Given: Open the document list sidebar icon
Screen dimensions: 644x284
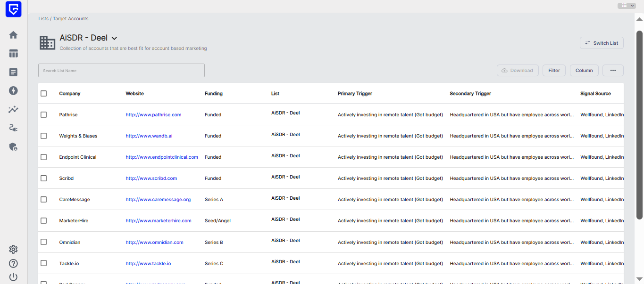Looking at the screenshot, I should tap(13, 72).
